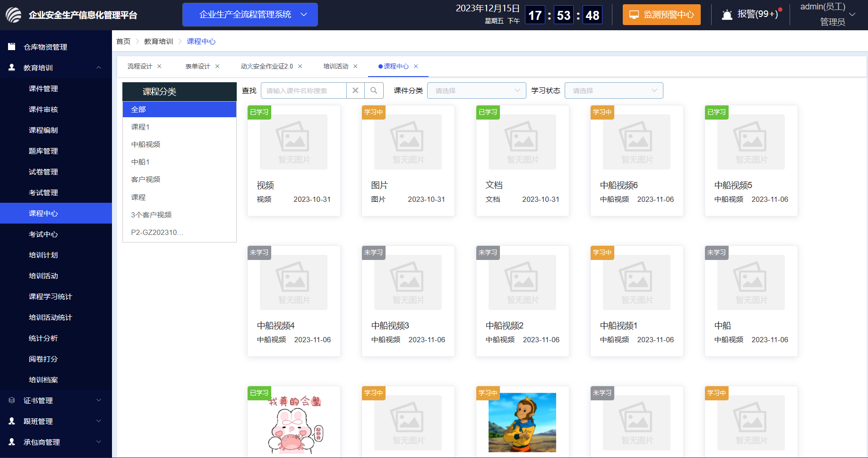The width and height of the screenshot is (868, 458).
Task: Click the courseware name search field
Action: (x=303, y=90)
